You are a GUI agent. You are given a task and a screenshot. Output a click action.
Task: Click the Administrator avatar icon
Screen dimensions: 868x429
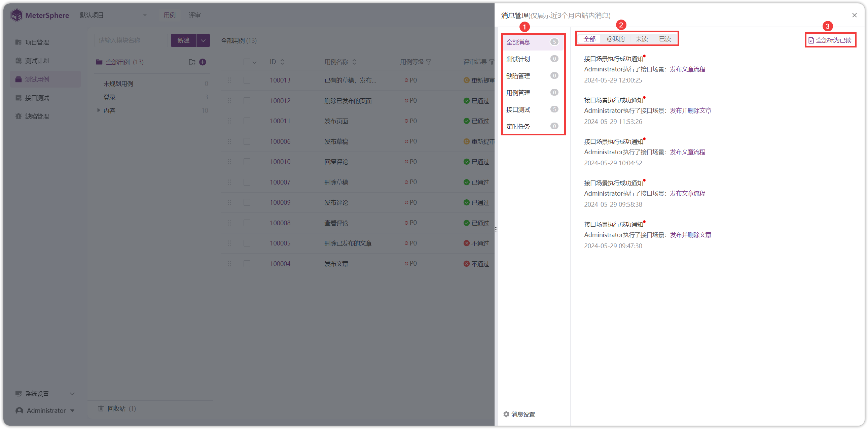pos(19,410)
